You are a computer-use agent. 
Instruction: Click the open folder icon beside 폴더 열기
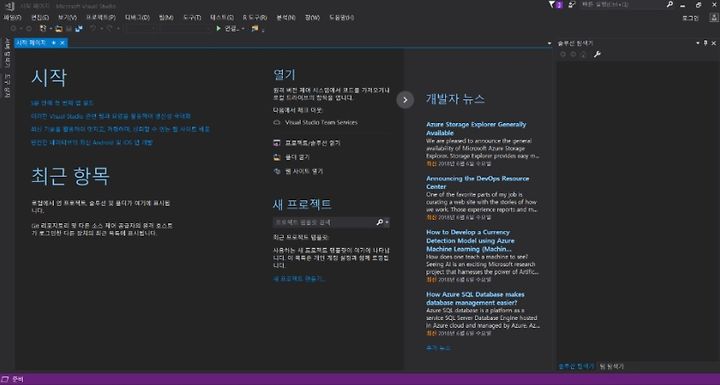pyautogui.click(x=277, y=157)
